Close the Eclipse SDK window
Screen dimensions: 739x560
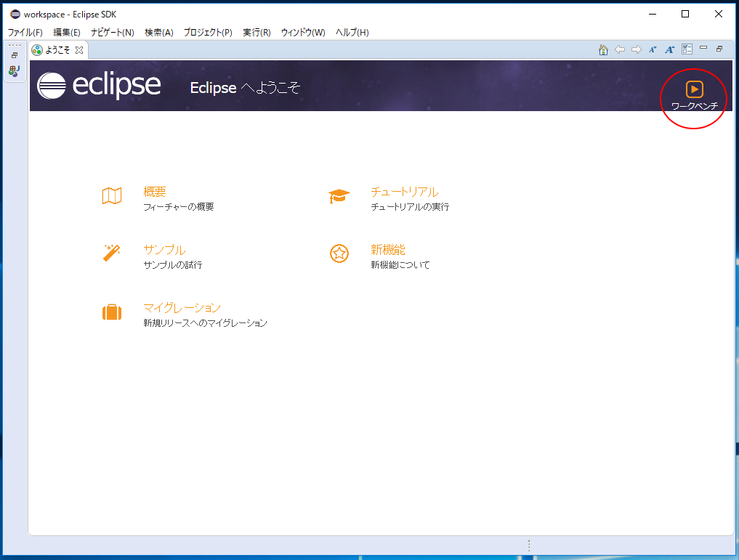718,14
